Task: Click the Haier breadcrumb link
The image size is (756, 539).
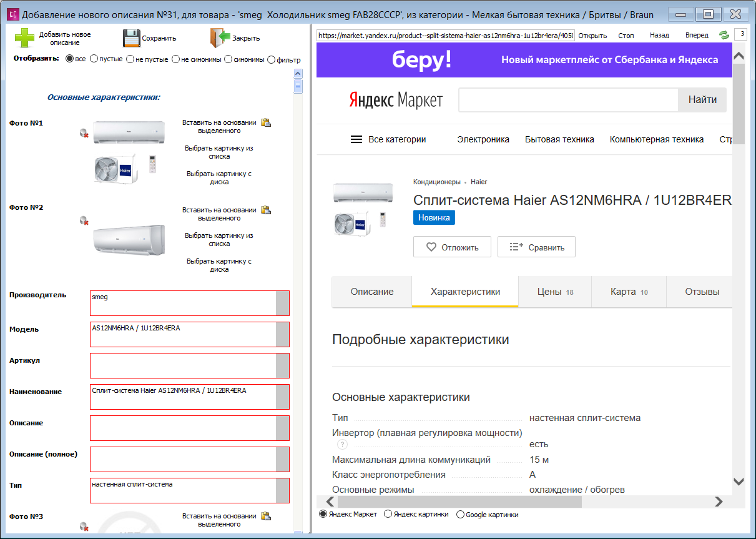Action: (x=479, y=182)
